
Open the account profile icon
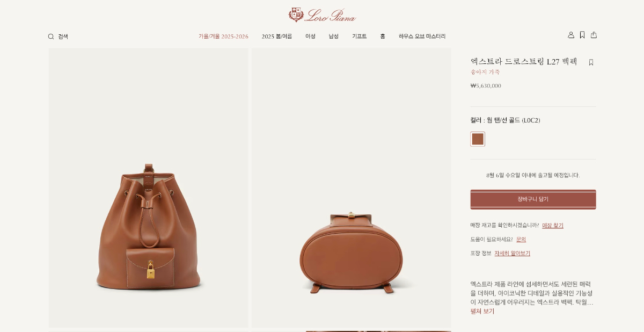pos(571,35)
